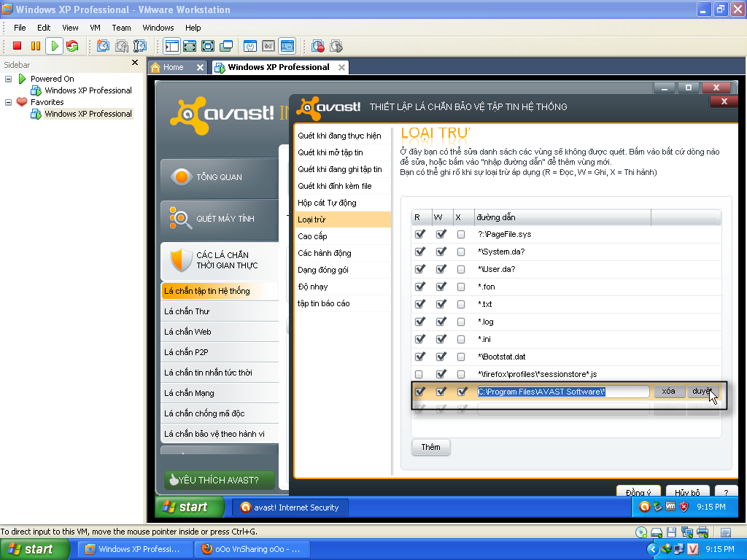This screenshot has width=747, height=560.
Task: Select Windows XP Professional under Favorites
Action: pos(88,114)
